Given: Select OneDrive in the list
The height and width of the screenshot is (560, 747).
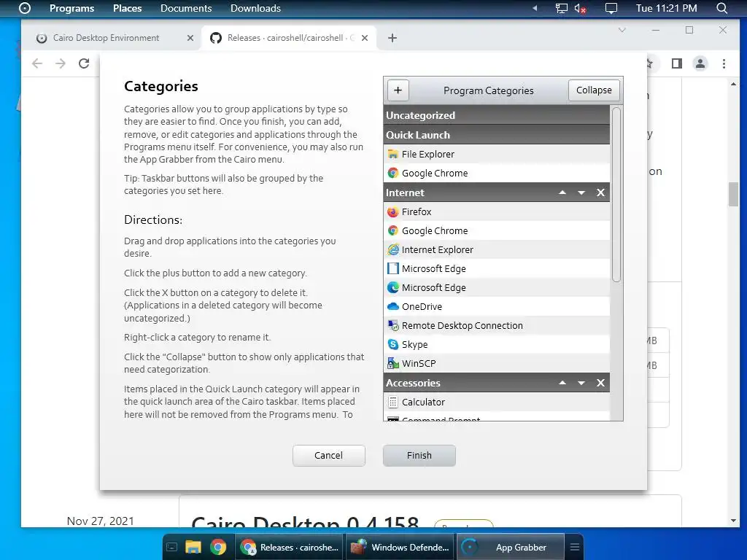Looking at the screenshot, I should [x=496, y=307].
